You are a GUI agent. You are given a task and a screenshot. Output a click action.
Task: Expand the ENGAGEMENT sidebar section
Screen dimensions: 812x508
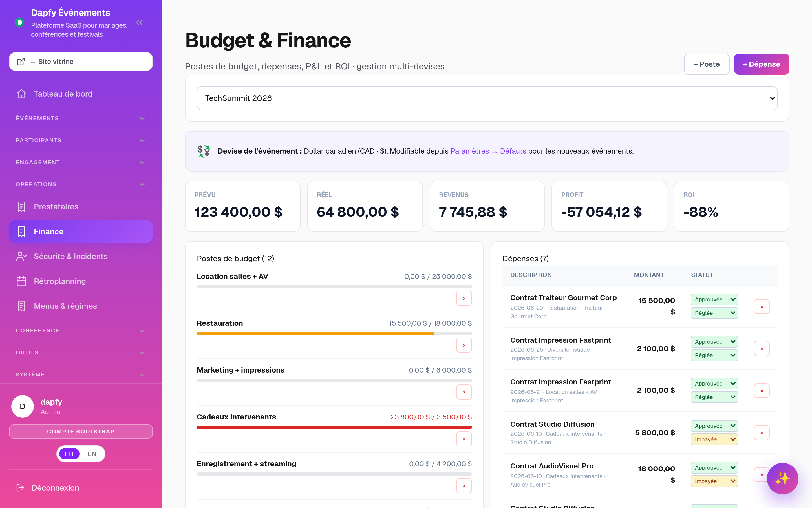[81, 162]
